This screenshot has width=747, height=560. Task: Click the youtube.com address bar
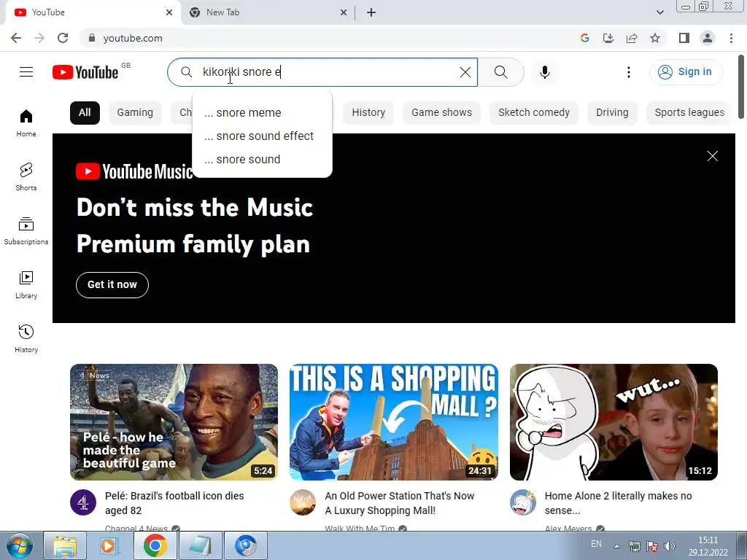(329, 38)
